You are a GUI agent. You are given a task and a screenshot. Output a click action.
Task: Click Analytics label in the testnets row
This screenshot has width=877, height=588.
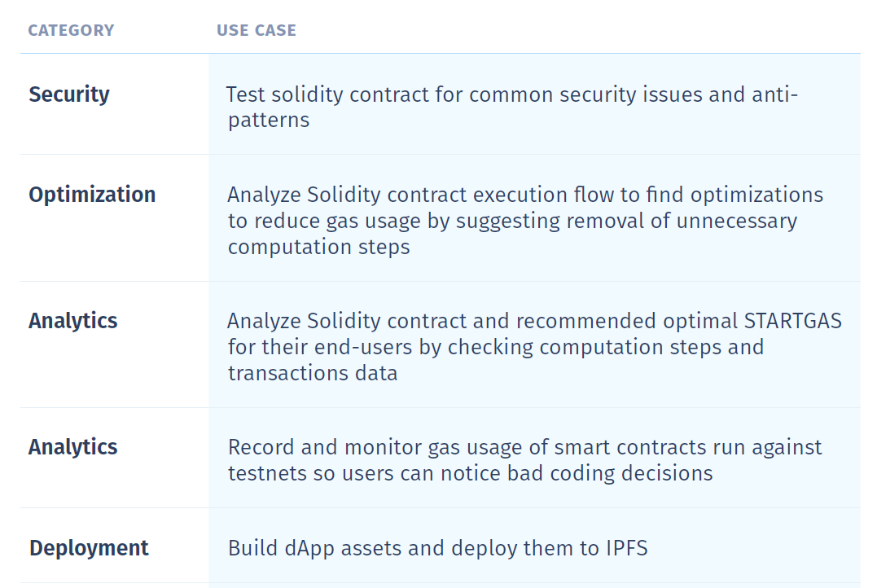73,447
